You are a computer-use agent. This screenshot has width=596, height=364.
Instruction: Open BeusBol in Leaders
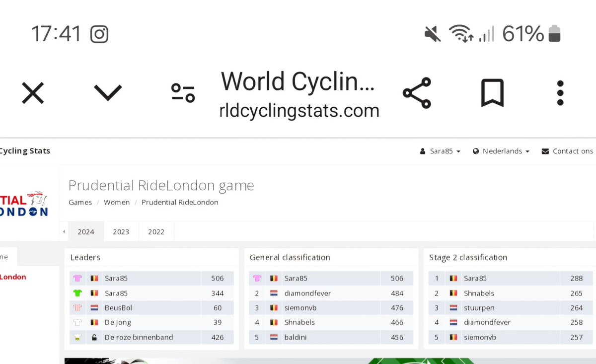click(x=118, y=308)
